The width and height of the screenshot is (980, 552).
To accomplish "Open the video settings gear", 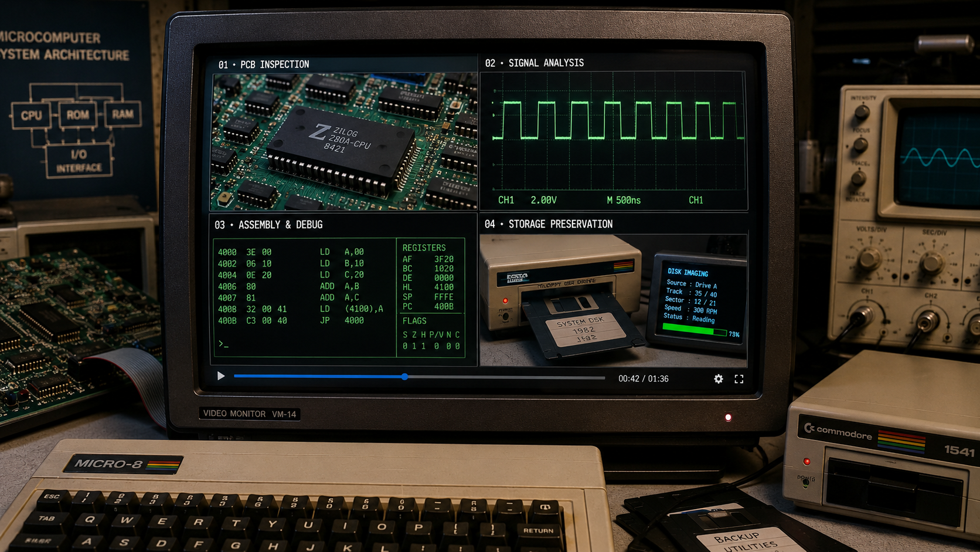I will click(719, 379).
